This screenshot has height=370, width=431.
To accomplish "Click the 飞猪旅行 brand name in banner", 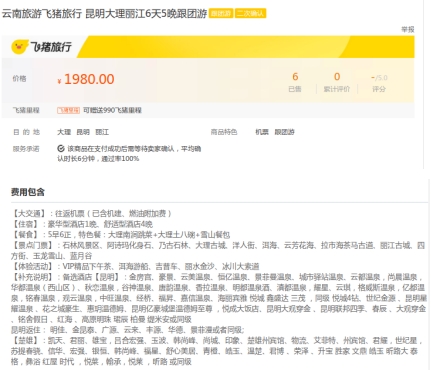I will (51, 47).
